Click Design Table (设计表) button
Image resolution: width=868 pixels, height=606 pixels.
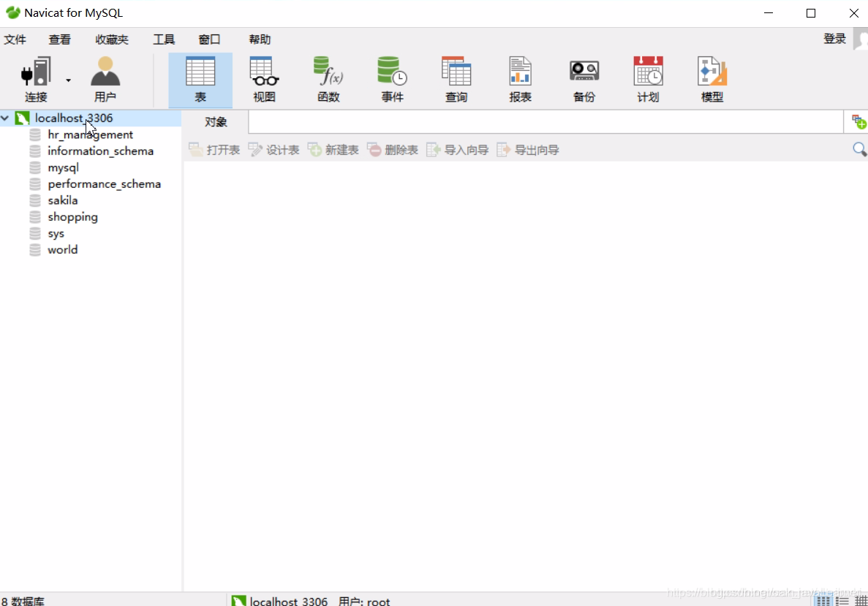(x=273, y=150)
